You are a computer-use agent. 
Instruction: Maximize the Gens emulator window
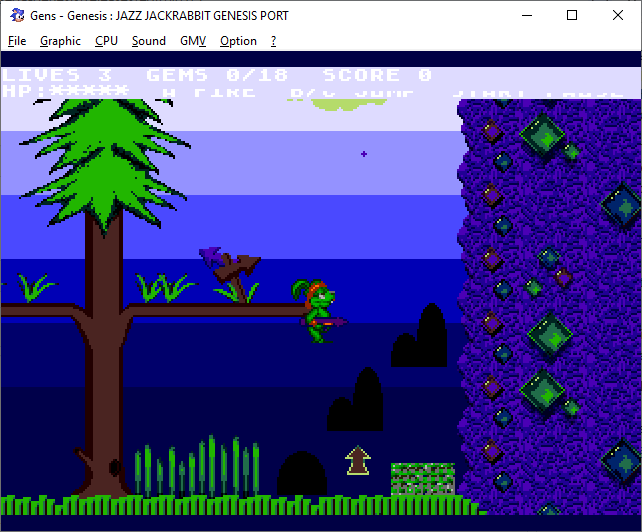tap(572, 15)
